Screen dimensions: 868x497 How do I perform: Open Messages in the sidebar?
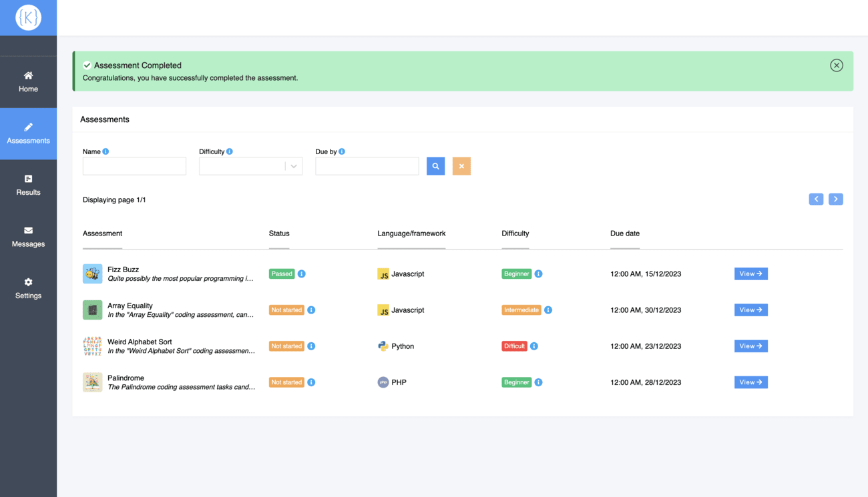click(28, 237)
